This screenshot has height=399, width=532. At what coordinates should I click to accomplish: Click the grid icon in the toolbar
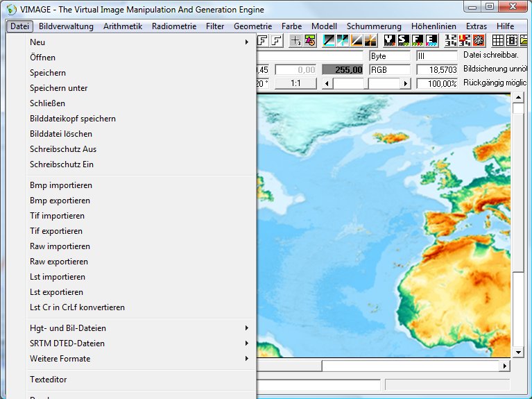[x=498, y=40]
